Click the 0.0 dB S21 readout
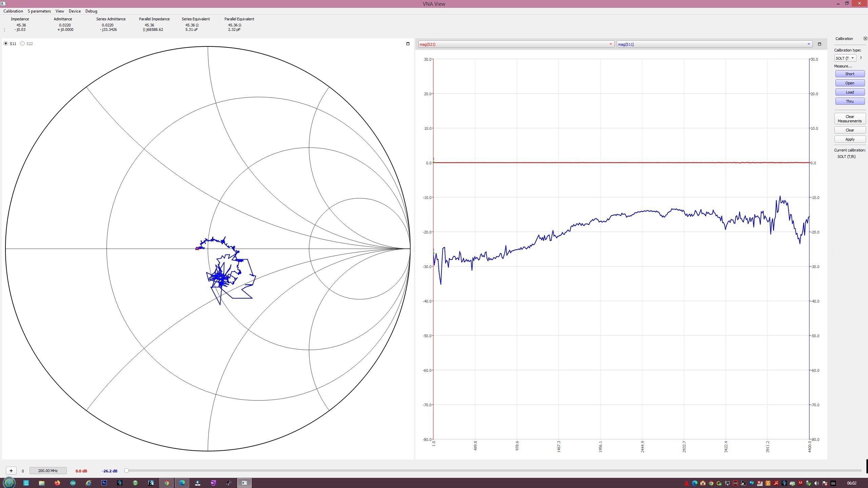This screenshot has width=868, height=488. (x=81, y=471)
